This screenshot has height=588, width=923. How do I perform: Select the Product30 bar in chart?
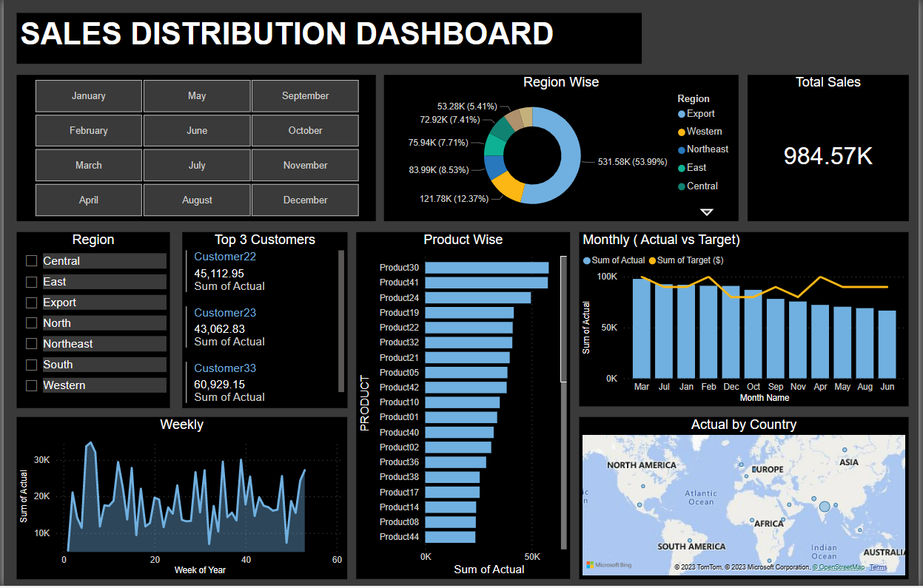click(x=486, y=268)
